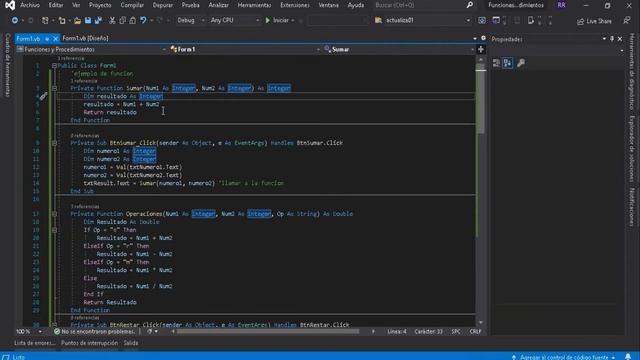Open the Extensiones menu
This screenshot has width=640, height=360.
[295, 5]
